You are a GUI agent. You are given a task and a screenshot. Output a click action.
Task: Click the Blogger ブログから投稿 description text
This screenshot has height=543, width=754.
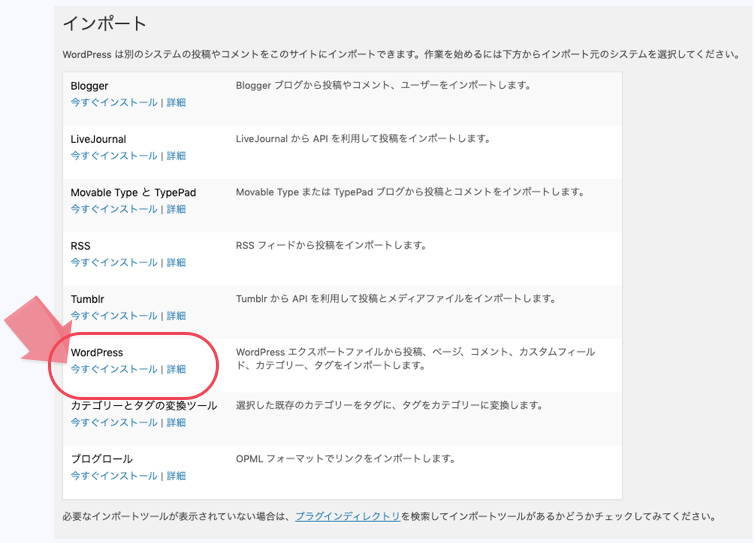[x=383, y=86]
